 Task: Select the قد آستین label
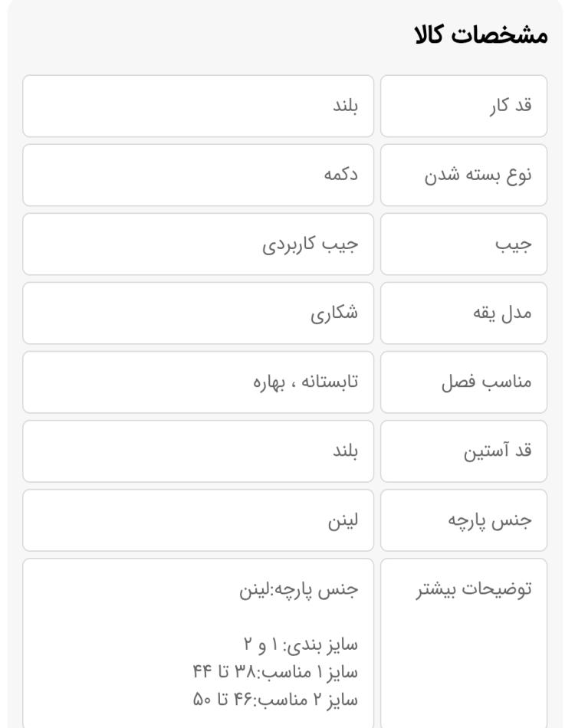point(498,451)
